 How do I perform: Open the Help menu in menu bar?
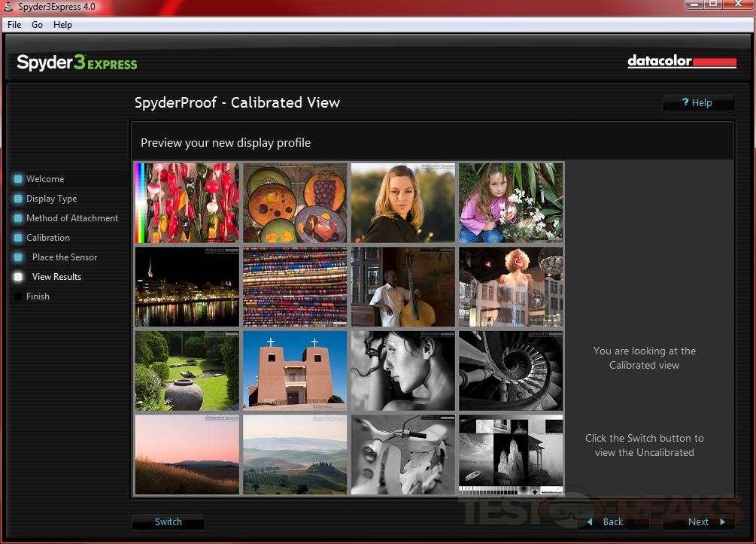click(x=62, y=25)
